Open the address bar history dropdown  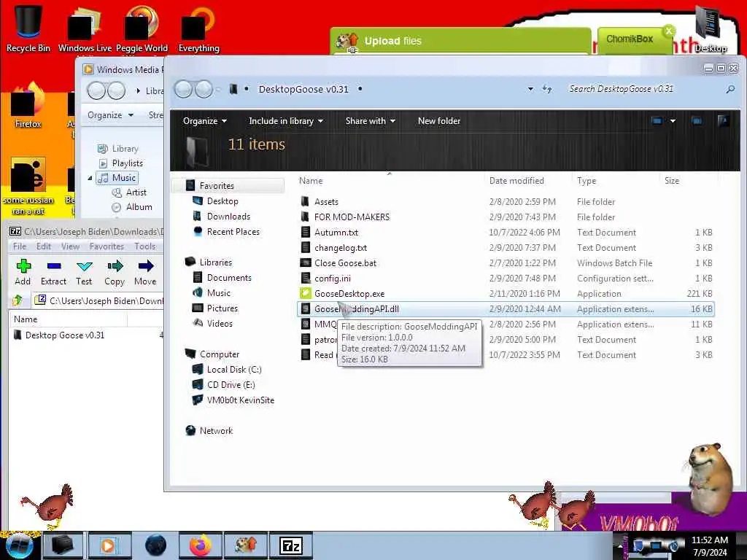530,89
